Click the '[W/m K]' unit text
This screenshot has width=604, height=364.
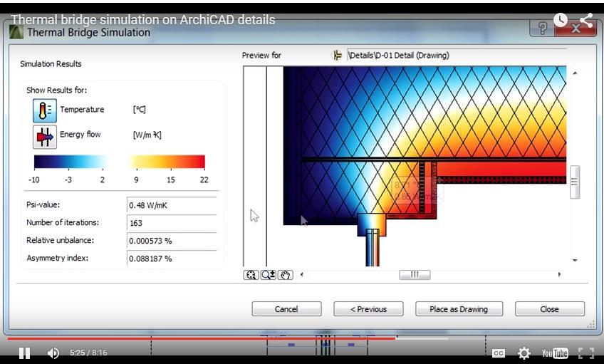pos(147,135)
